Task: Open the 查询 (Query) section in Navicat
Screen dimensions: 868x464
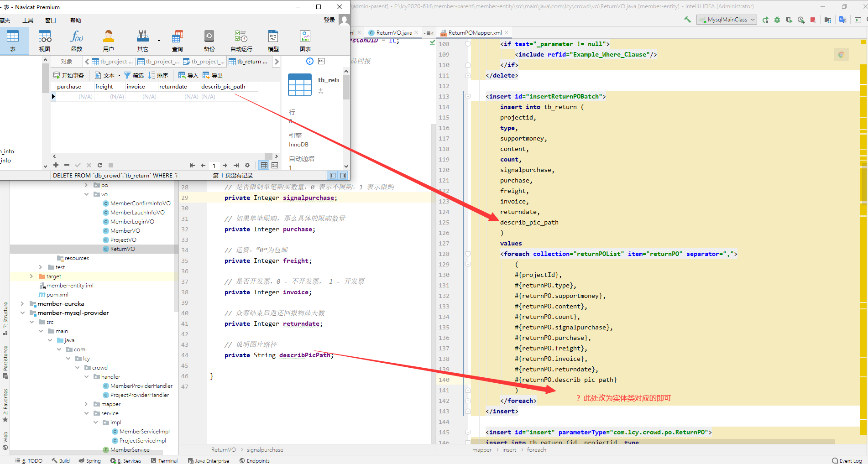Action: click(x=178, y=40)
